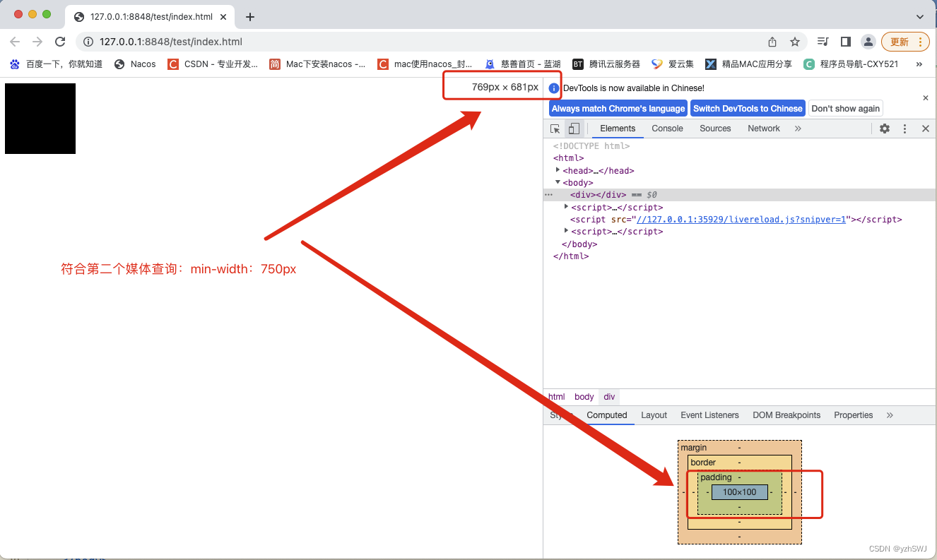937x560 pixels.
Task: Bookmark this page with the star icon
Action: pyautogui.click(x=795, y=42)
